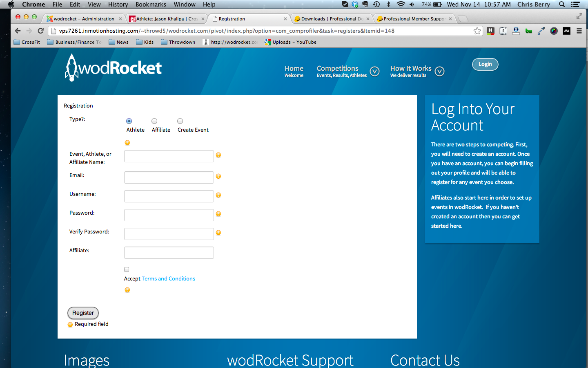
Task: Click the volume icon in menu bar
Action: 412,4
